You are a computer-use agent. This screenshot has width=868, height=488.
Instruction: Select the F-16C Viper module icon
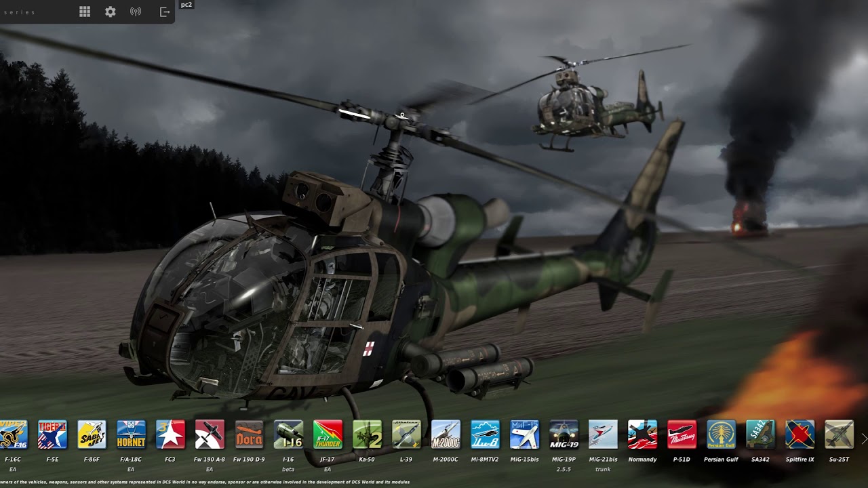[13, 434]
